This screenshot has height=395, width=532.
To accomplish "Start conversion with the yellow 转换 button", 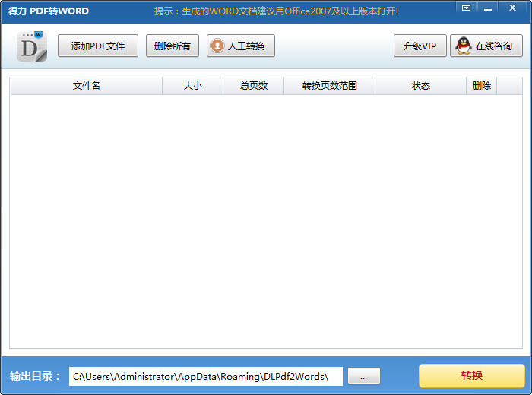I will click(x=471, y=376).
